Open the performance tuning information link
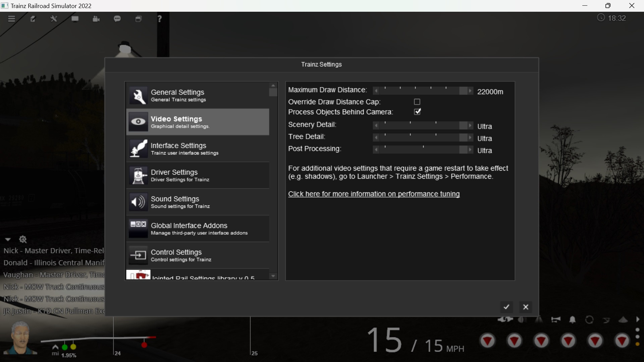The height and width of the screenshot is (362, 644). tap(374, 194)
